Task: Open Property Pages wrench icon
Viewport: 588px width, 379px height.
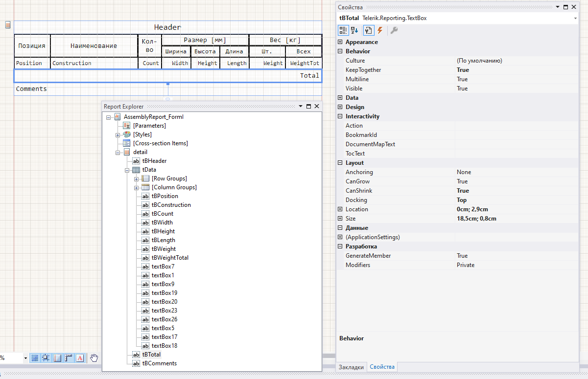Action: coord(394,30)
